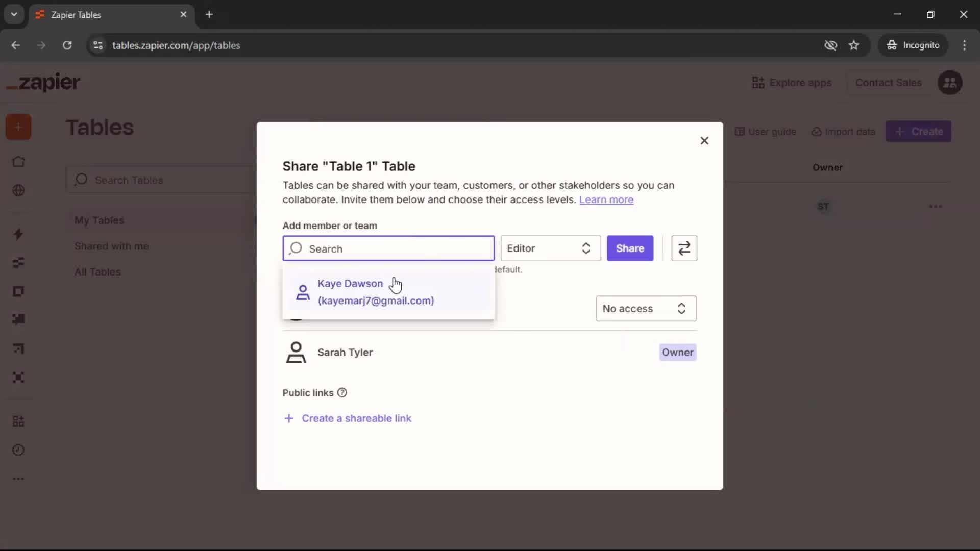Click the Search member input field
980x551 pixels.
[x=388, y=248]
